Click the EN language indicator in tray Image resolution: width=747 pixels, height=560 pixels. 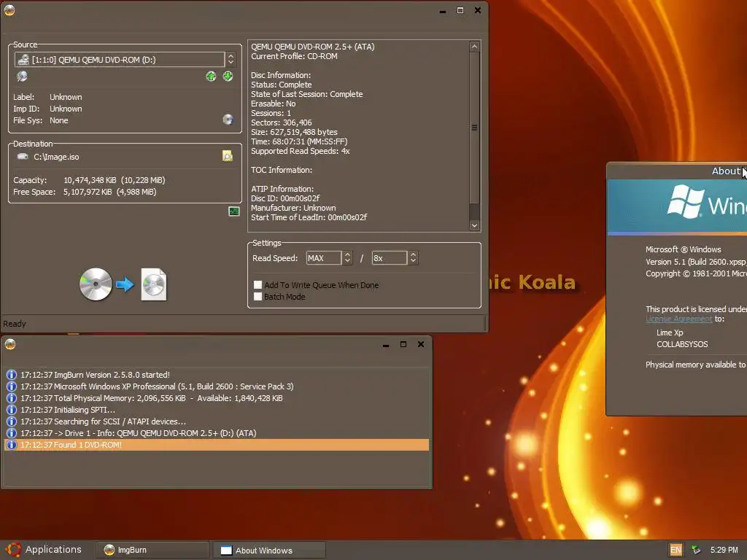676,550
